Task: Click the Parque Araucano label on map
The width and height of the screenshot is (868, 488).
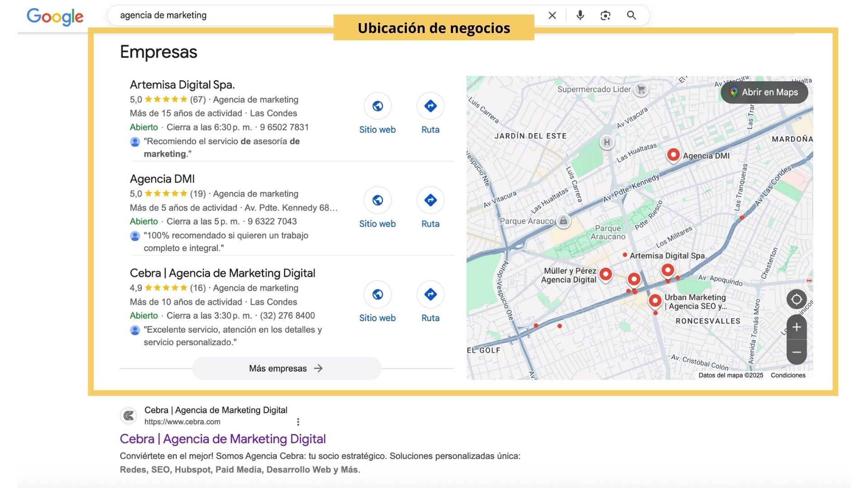Action: click(x=608, y=232)
